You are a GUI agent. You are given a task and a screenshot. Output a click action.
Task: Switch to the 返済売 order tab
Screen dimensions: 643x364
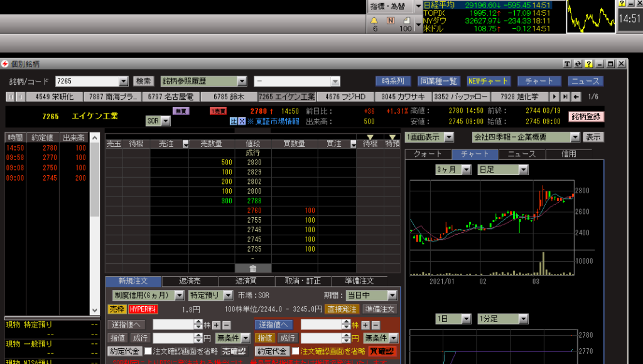(x=189, y=281)
